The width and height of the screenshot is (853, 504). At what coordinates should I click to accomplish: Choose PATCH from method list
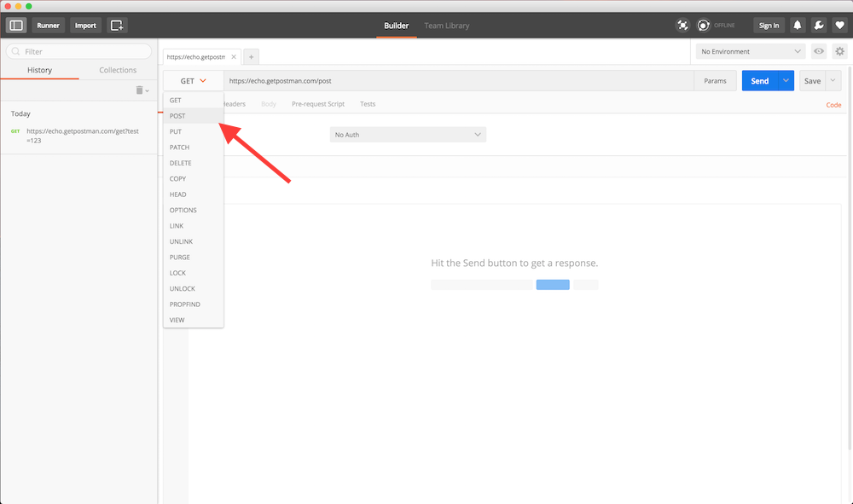tap(193, 148)
